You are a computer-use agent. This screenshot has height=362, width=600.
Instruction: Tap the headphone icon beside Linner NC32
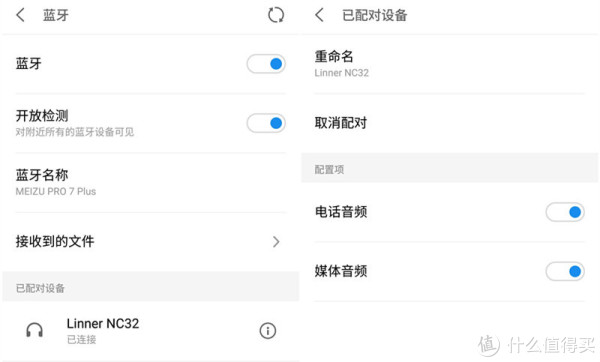click(x=34, y=330)
